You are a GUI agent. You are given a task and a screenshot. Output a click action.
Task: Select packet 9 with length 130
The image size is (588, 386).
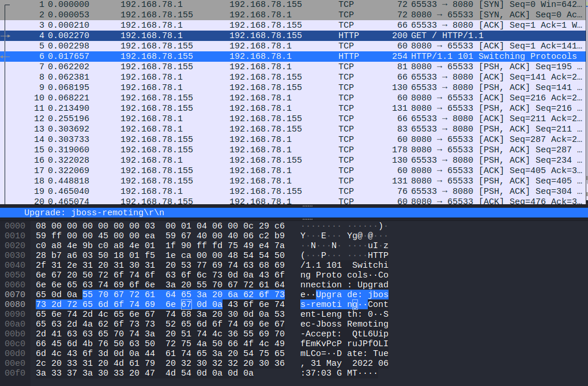click(x=288, y=87)
